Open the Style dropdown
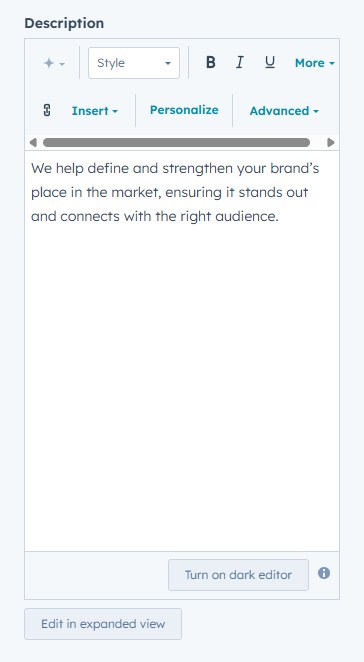Image resolution: width=364 pixels, height=662 pixels. [x=134, y=63]
